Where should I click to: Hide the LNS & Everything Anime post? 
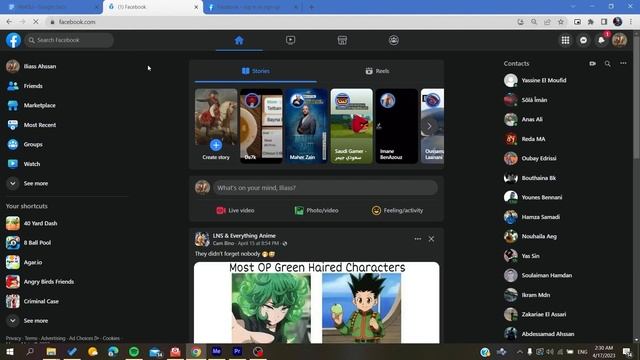point(431,239)
